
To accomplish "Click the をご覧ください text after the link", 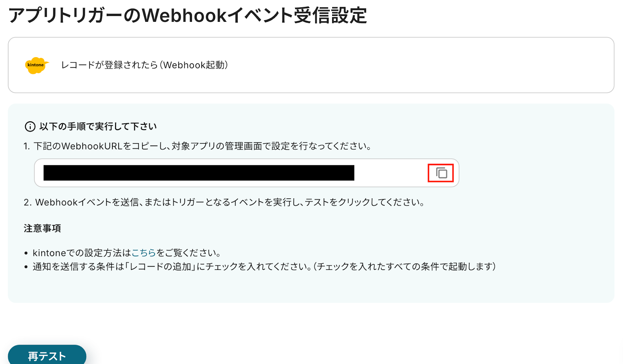I will pyautogui.click(x=188, y=253).
